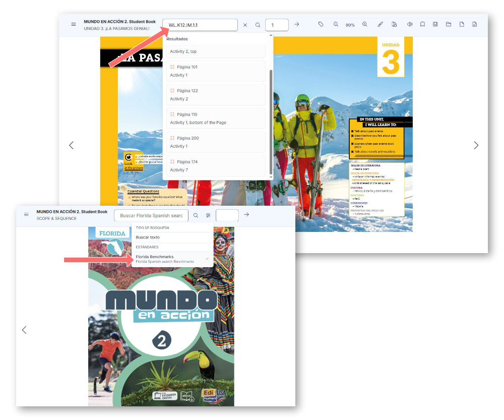Viewport: 504px width, 420px height.
Task: Click the bookmark icon beside Página 200
Action: pyautogui.click(x=172, y=138)
